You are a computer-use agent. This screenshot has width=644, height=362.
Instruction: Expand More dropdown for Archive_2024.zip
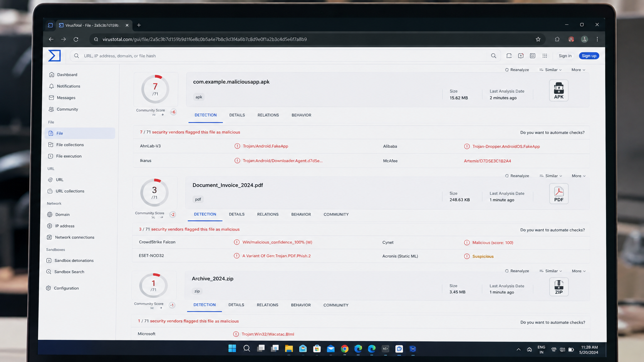tap(579, 271)
